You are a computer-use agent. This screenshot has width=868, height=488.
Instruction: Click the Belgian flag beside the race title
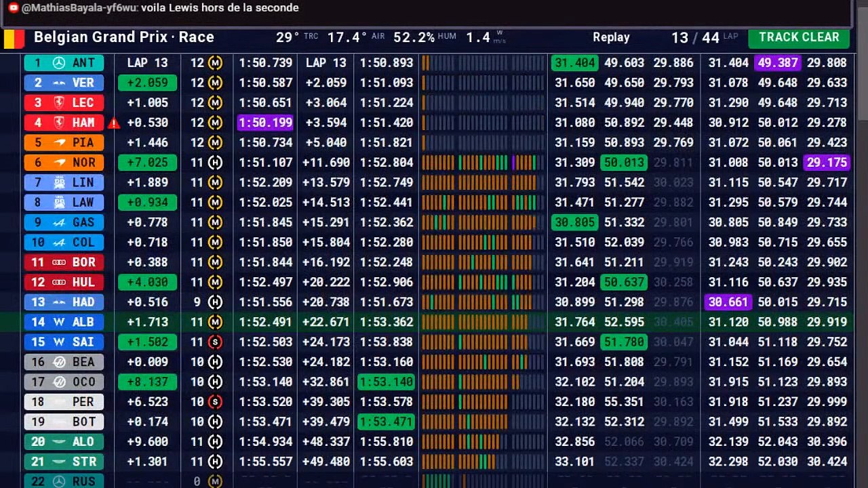pos(14,38)
